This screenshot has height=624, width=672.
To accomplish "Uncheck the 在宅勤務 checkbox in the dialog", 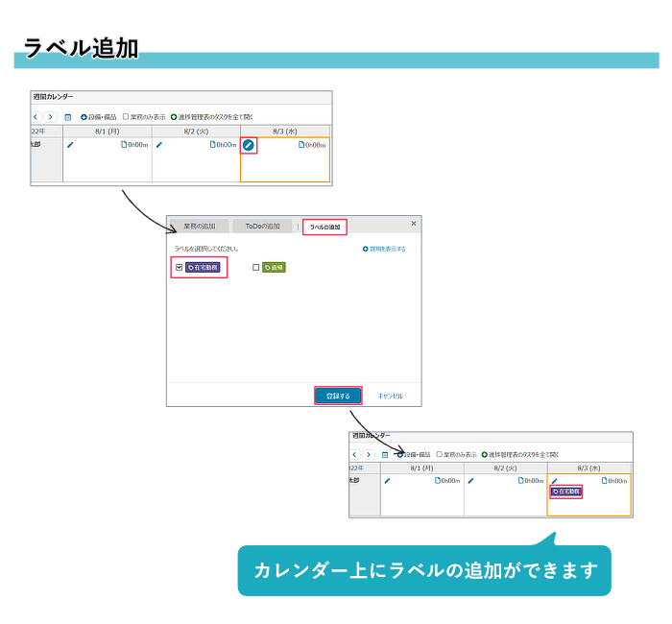I will (x=179, y=268).
